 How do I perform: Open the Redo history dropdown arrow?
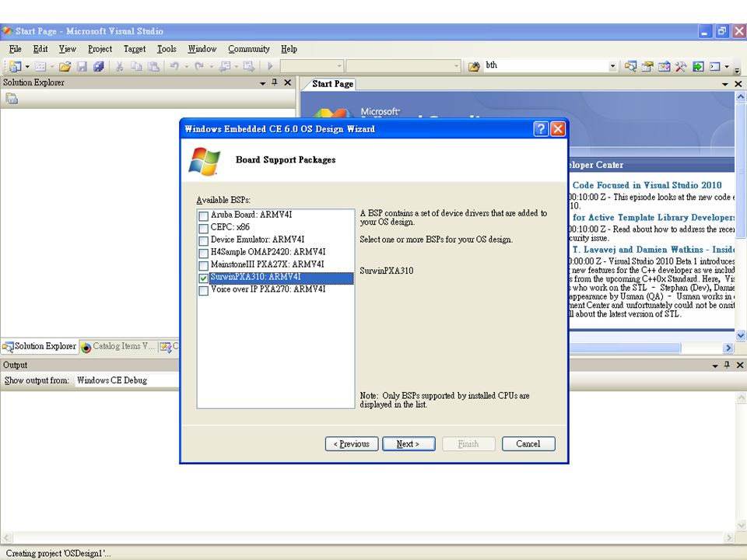pos(211,66)
